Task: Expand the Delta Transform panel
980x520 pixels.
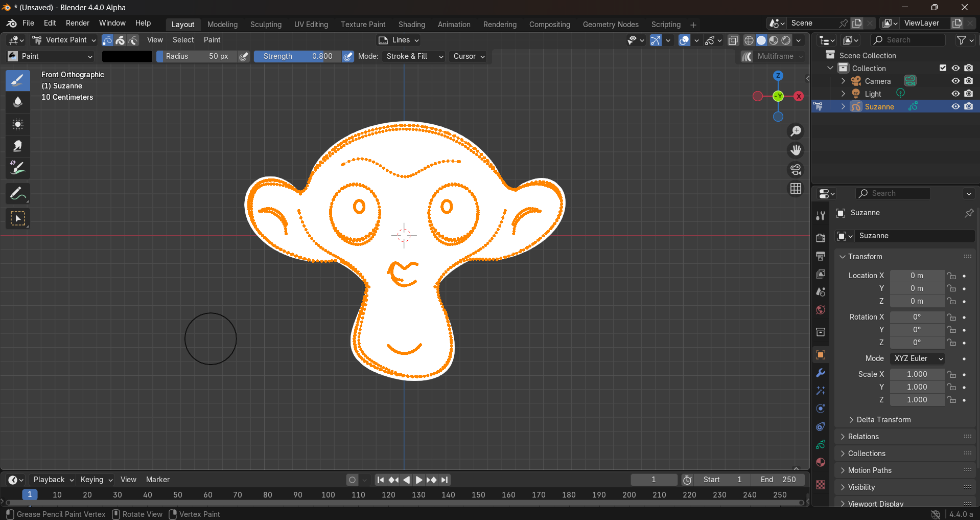Action: tap(883, 420)
